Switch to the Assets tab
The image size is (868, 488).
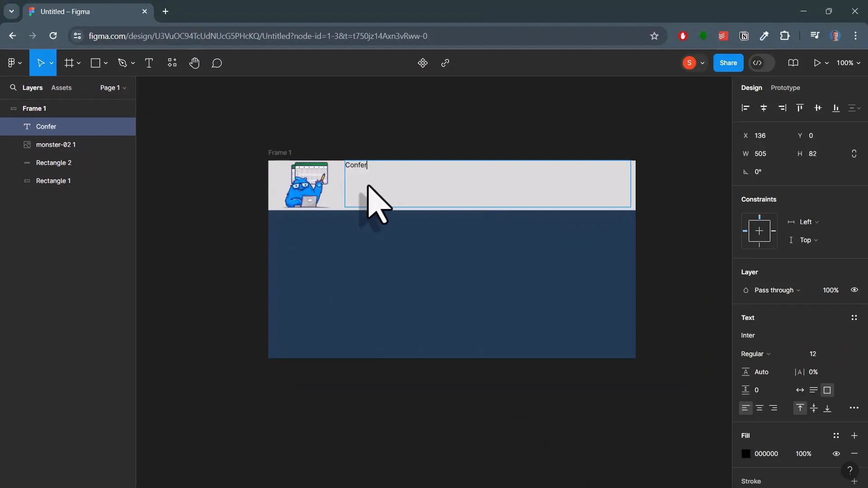(x=61, y=88)
